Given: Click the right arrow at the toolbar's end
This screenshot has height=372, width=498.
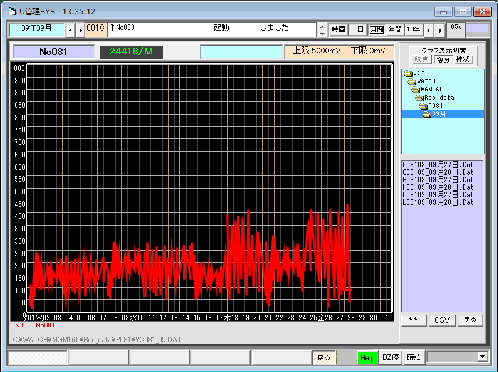Looking at the screenshot, I should coord(440,30).
